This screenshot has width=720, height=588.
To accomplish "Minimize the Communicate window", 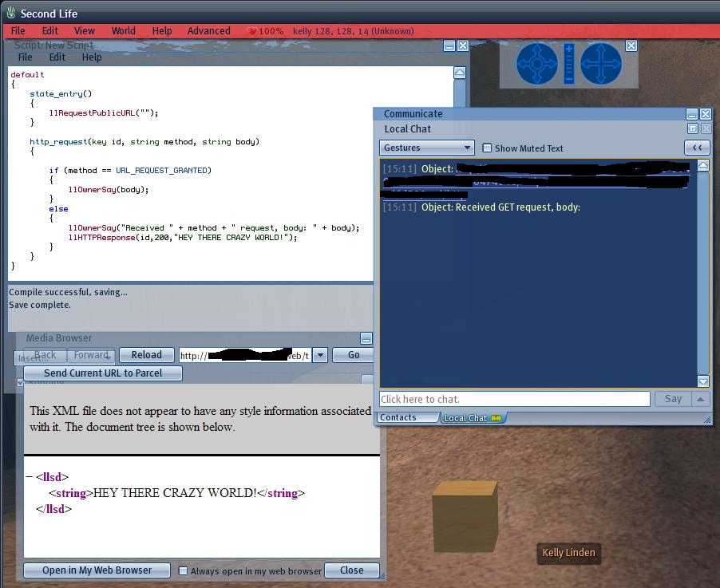I will [x=692, y=114].
